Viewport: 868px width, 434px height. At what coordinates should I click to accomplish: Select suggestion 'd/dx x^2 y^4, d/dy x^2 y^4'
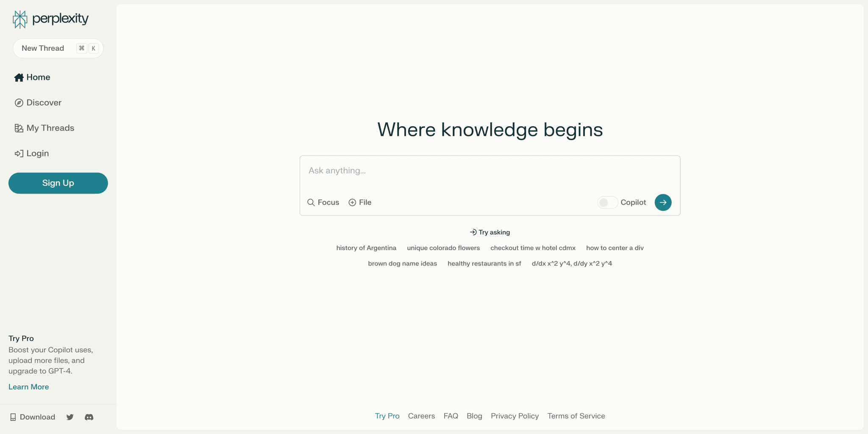point(572,264)
